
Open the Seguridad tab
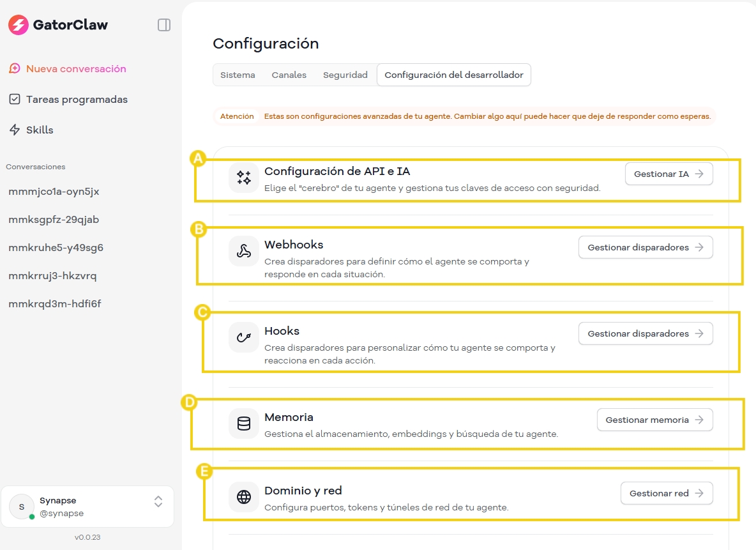click(x=345, y=75)
